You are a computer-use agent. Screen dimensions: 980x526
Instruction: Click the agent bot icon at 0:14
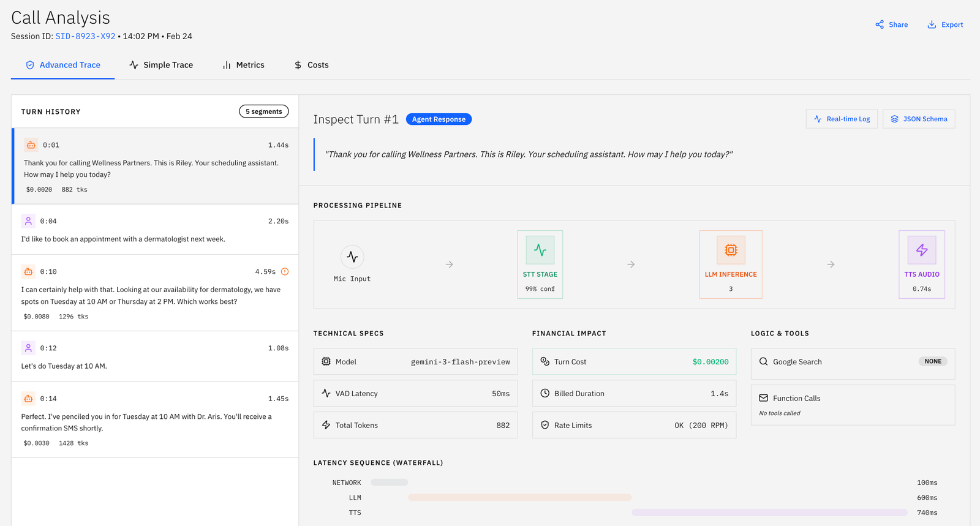coord(28,399)
